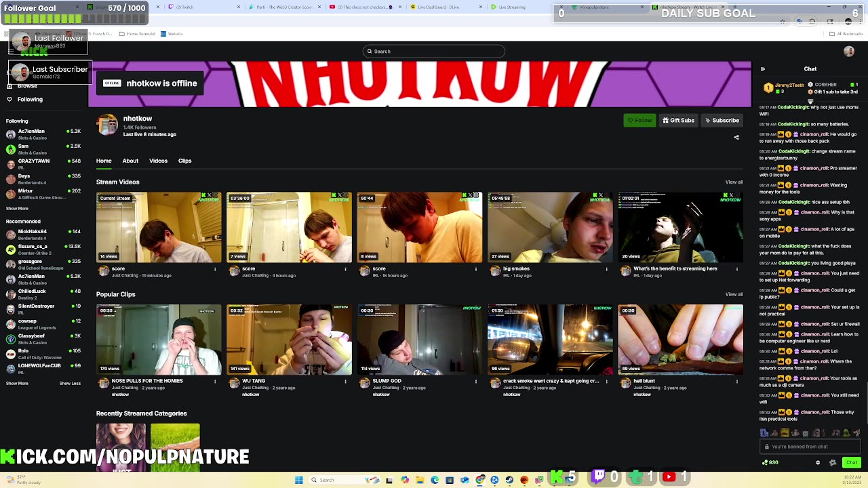The width and height of the screenshot is (868, 488).
Task: Open Mirtur channel in sidebar
Action: pos(43,194)
